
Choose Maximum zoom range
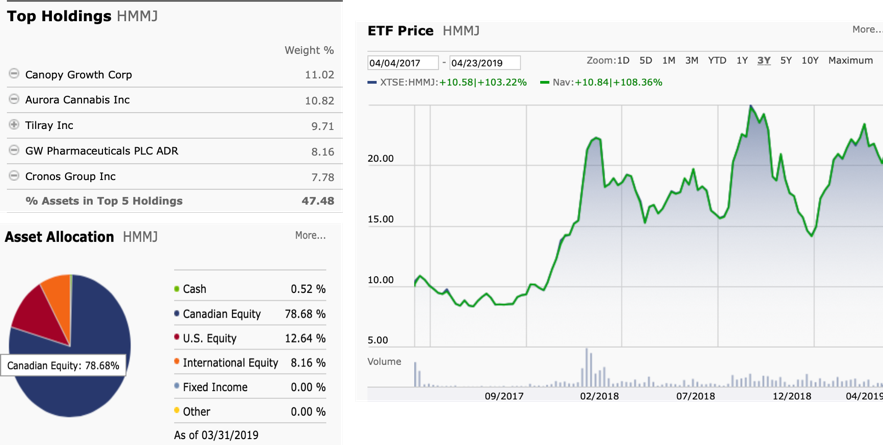click(850, 60)
